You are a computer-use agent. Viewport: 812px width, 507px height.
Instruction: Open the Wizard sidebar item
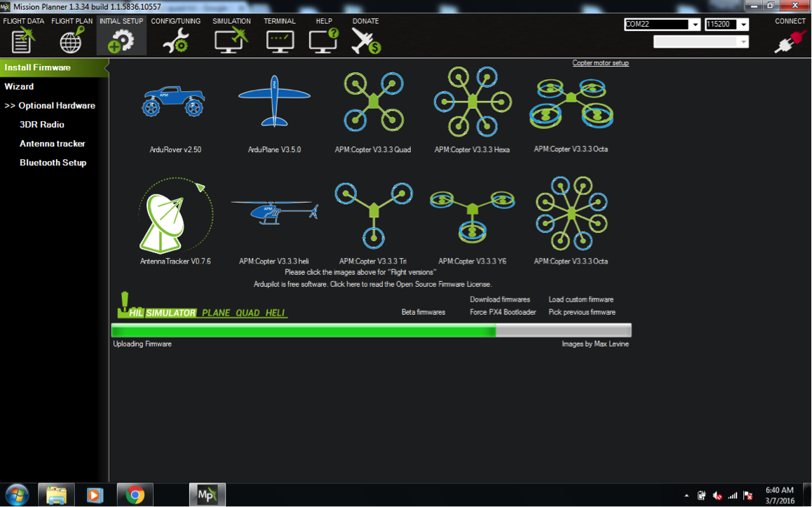[19, 86]
